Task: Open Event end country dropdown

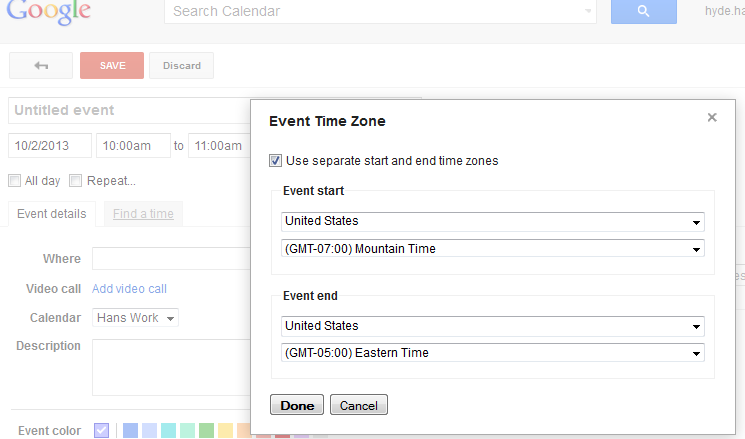Action: point(493,326)
